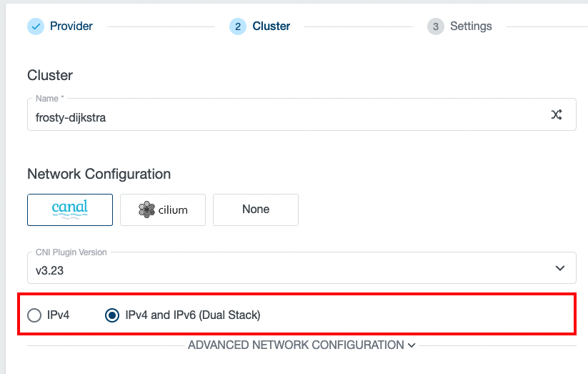Viewport: 588px width, 374px height.
Task: Click the cilium text on the CNI button
Action: (x=172, y=210)
